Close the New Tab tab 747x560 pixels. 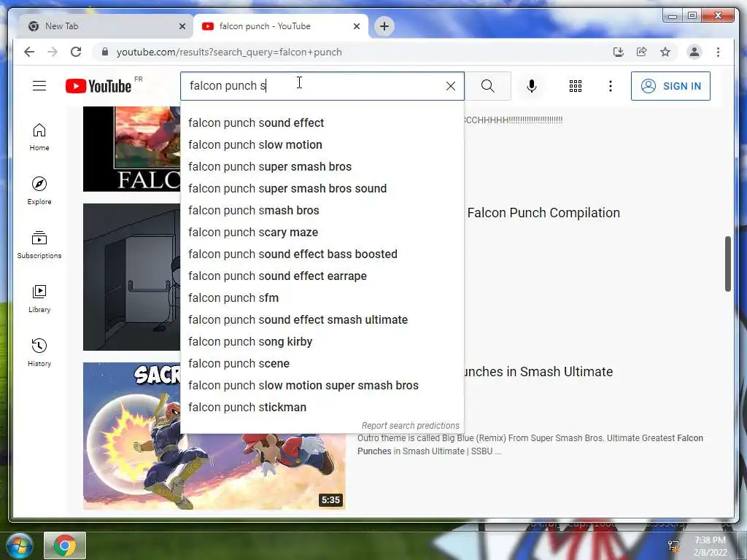click(182, 27)
